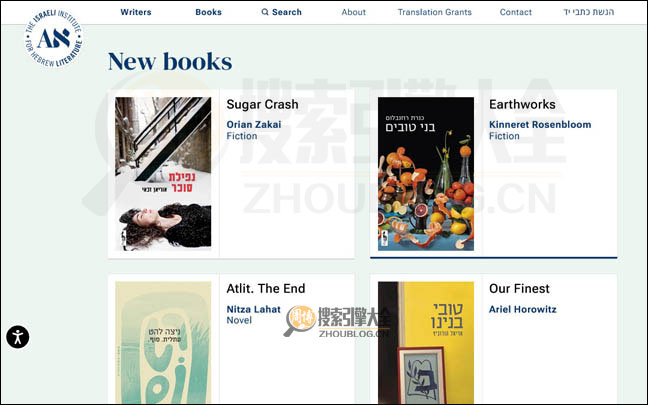View author Nitza Lahat

[253, 309]
